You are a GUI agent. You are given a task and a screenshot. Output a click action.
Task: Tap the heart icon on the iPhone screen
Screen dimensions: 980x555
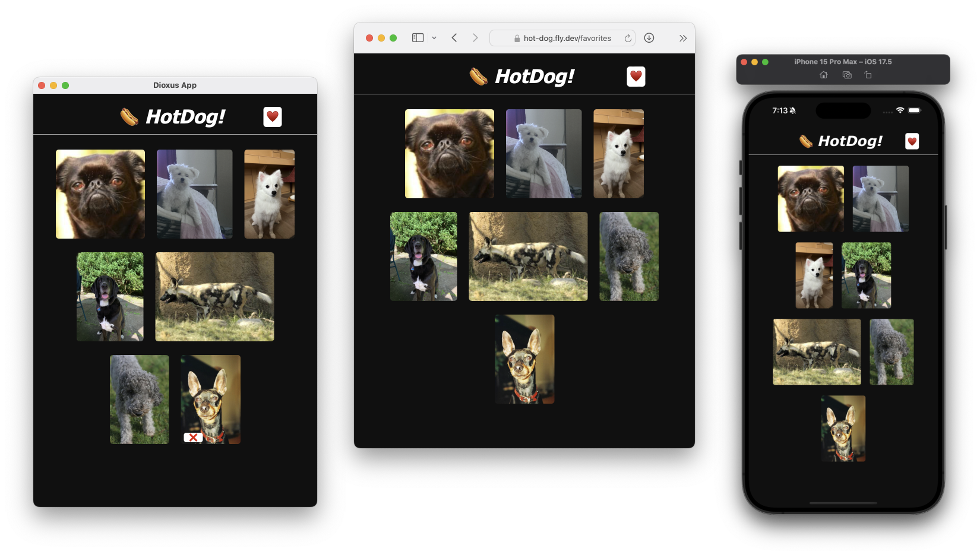click(912, 141)
